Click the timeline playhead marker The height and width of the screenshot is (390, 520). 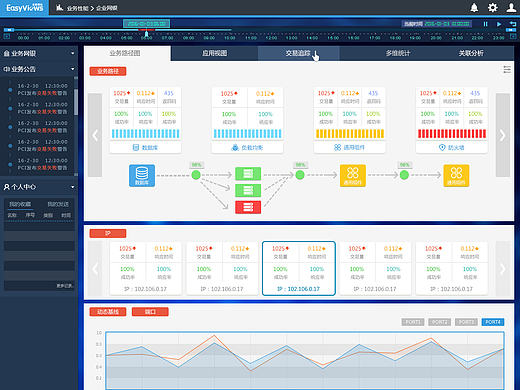coord(146,34)
